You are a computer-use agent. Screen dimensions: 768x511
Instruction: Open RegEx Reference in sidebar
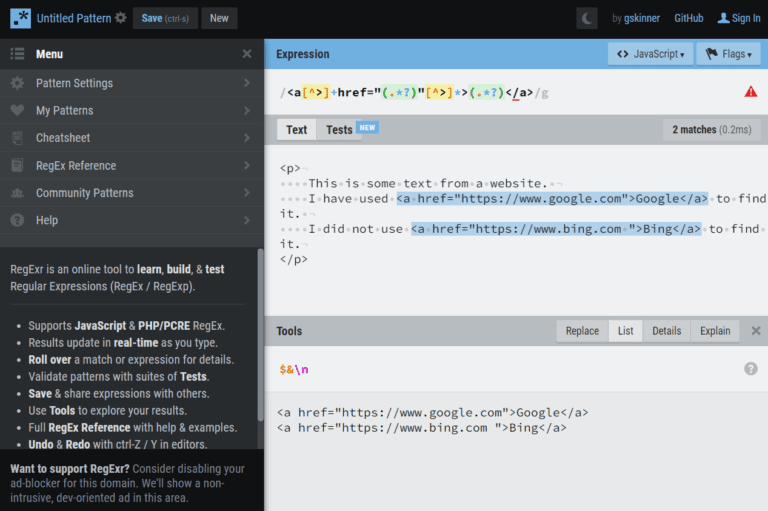130,166
